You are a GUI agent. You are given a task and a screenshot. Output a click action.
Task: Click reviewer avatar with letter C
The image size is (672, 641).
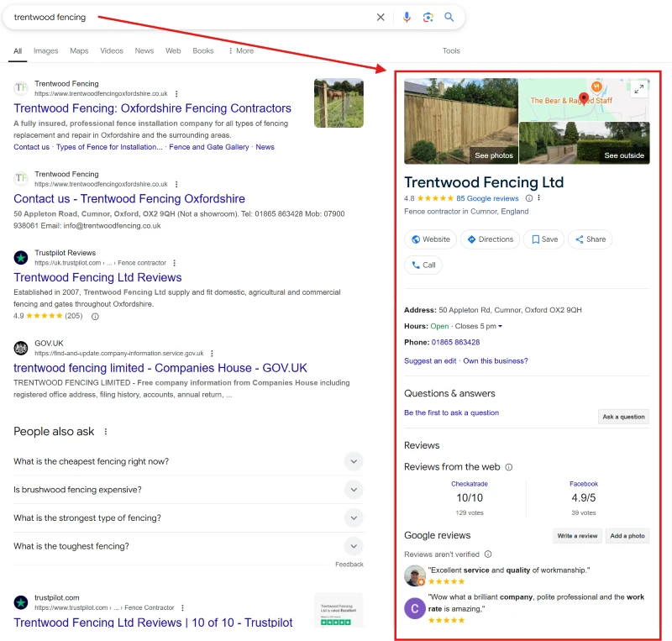pos(415,608)
